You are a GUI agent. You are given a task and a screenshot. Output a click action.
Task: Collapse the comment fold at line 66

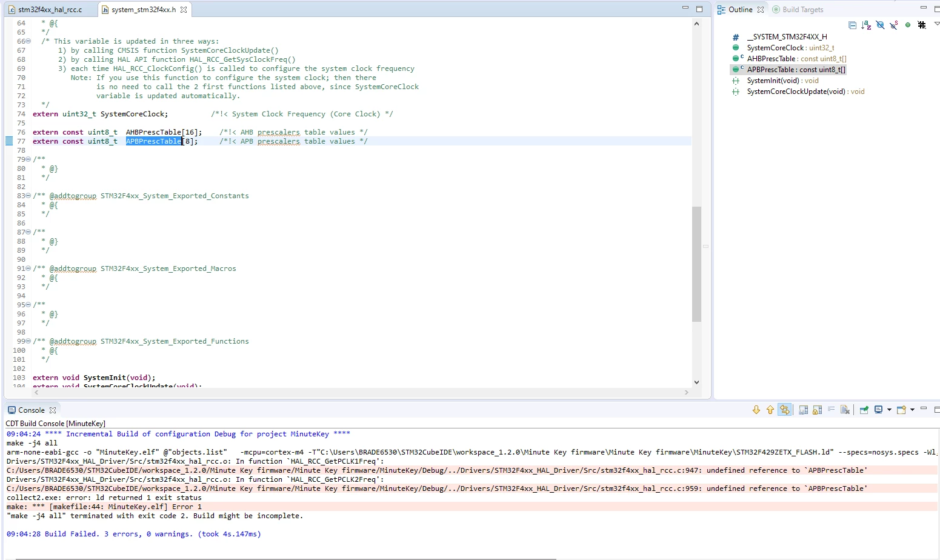click(28, 41)
